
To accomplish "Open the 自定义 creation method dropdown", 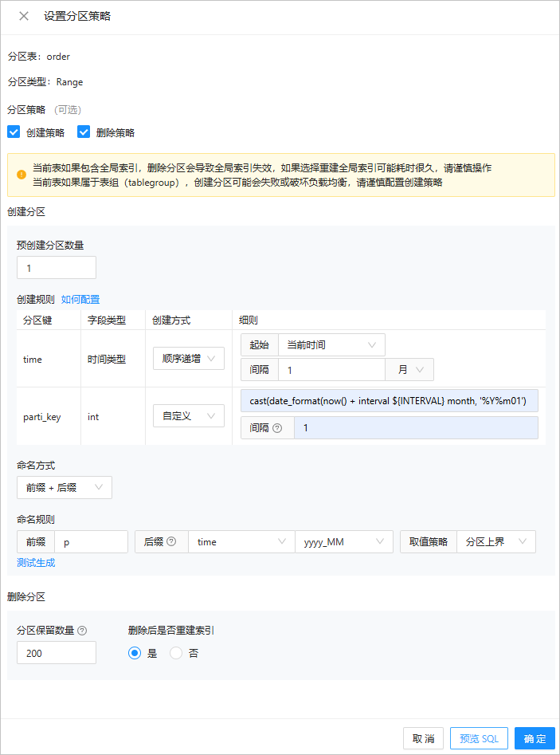I will pos(189,416).
